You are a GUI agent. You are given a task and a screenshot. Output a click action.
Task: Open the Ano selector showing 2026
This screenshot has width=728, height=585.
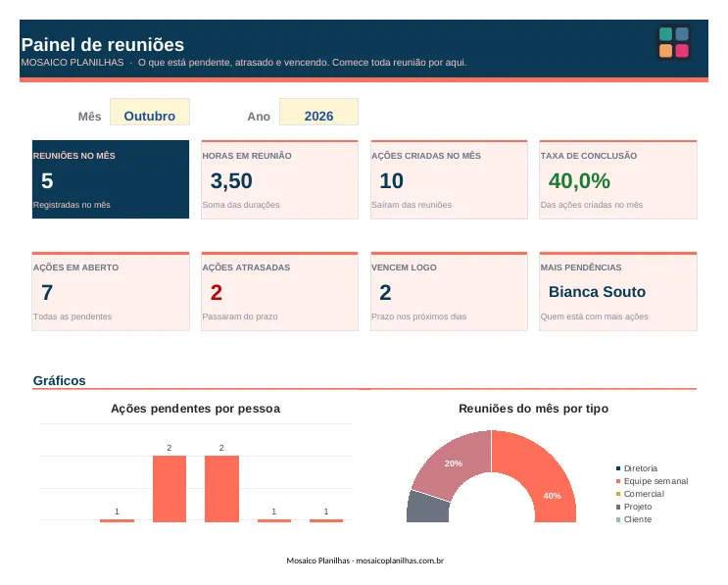(318, 112)
